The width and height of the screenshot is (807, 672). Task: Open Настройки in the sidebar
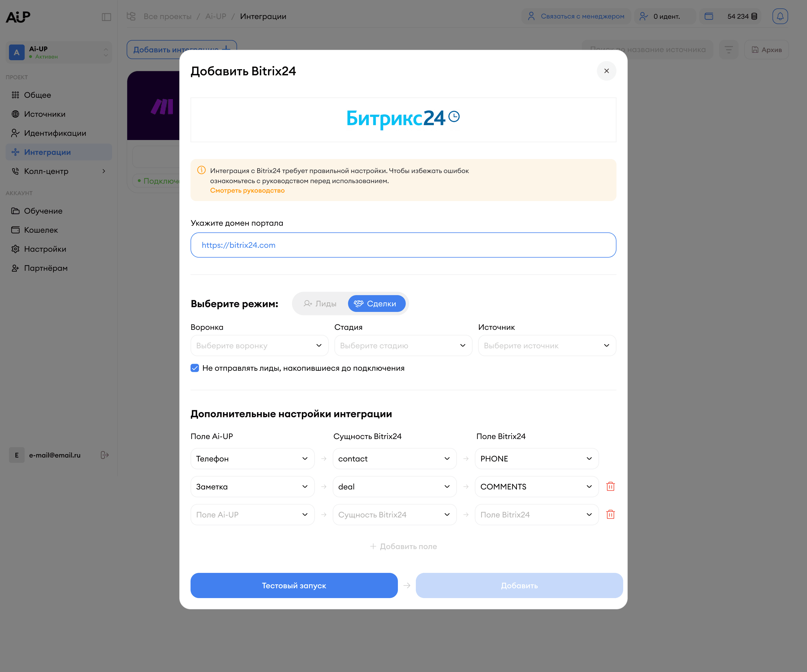(59, 249)
